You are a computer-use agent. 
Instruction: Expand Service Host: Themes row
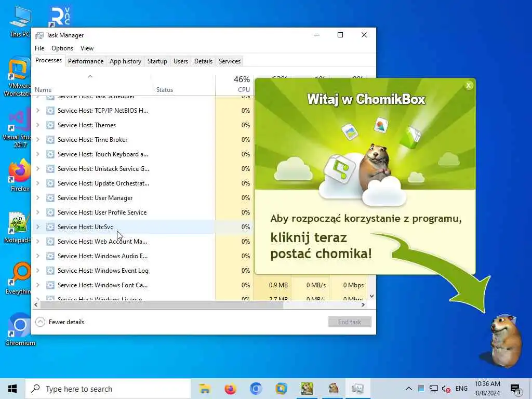point(37,125)
